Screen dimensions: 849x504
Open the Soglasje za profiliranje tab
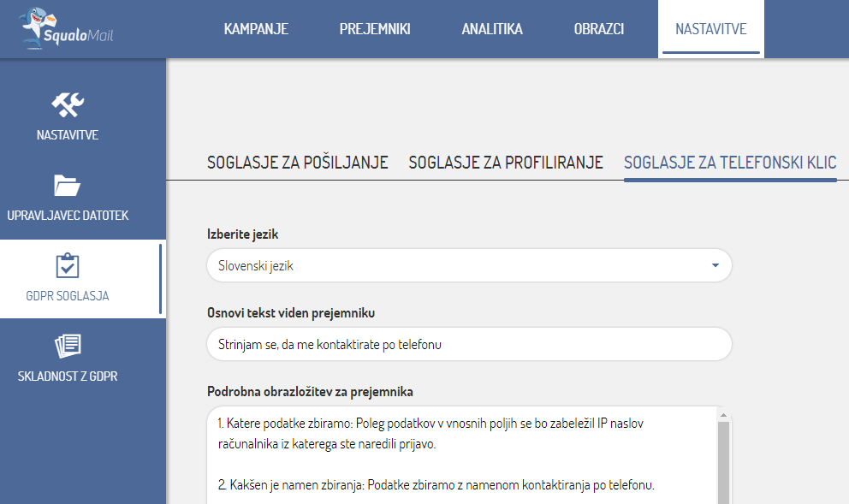tap(506, 163)
